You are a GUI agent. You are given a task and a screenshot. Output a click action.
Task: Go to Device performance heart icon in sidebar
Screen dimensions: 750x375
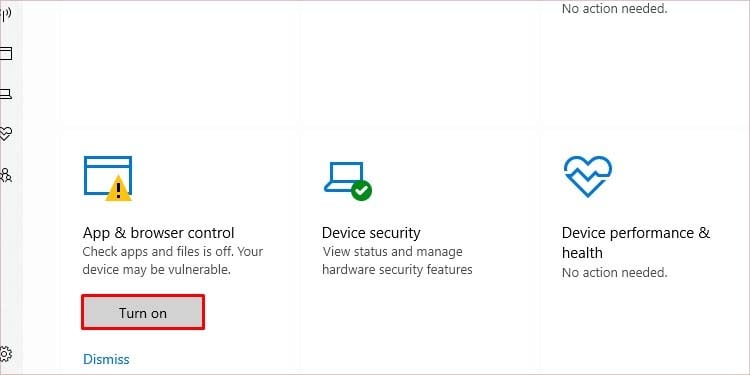click(5, 134)
